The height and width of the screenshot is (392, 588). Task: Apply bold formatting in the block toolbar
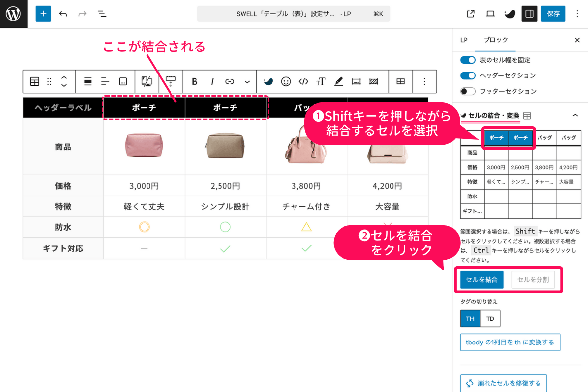(x=194, y=81)
